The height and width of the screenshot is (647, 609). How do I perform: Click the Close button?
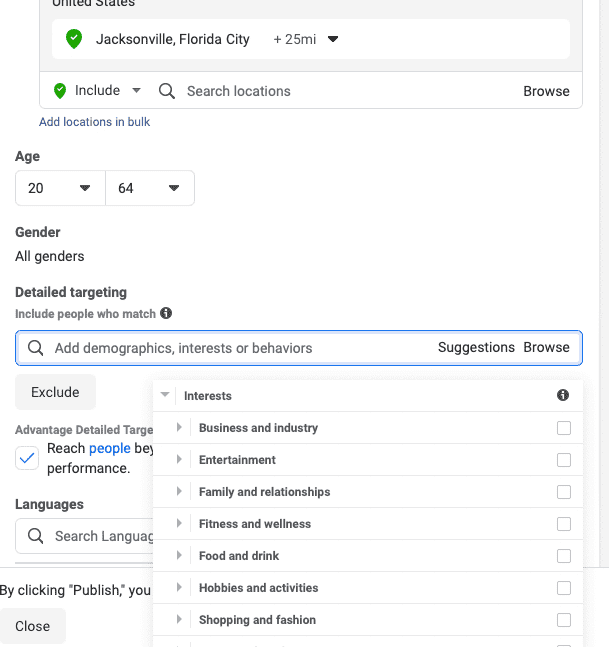point(33,626)
